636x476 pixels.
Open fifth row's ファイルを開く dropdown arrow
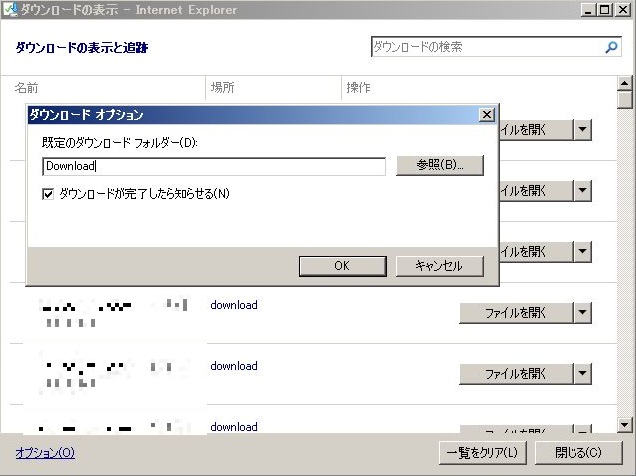(583, 373)
